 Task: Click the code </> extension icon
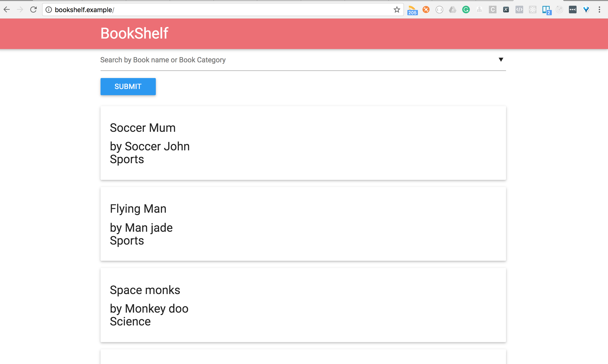click(519, 10)
